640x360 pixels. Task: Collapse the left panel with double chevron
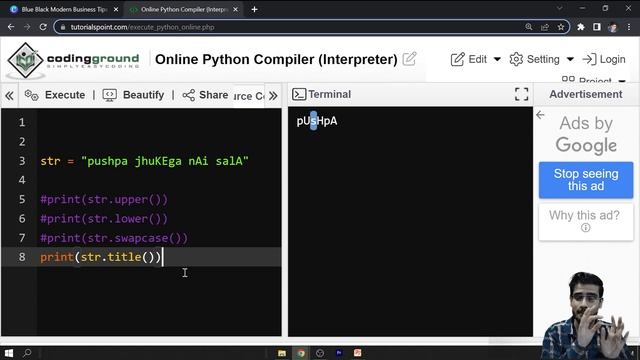click(9, 96)
